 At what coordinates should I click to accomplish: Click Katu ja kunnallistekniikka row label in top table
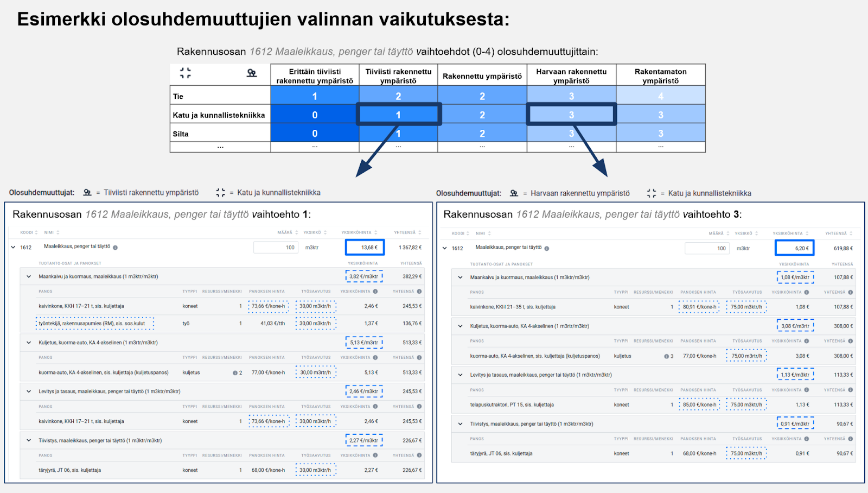click(219, 115)
